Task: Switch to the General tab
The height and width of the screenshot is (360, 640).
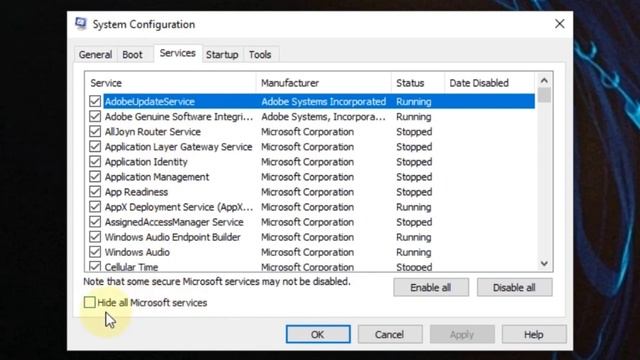Action: 95,55
